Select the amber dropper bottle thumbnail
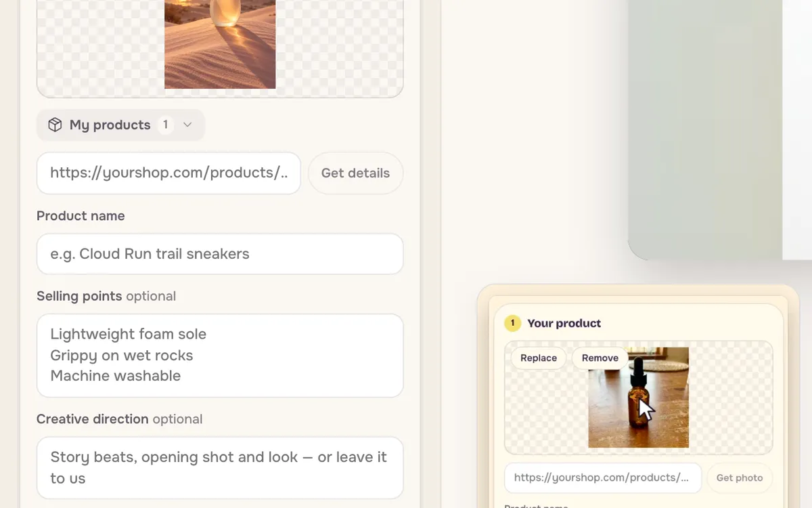Screen dimensions: 812x508 [638, 397]
